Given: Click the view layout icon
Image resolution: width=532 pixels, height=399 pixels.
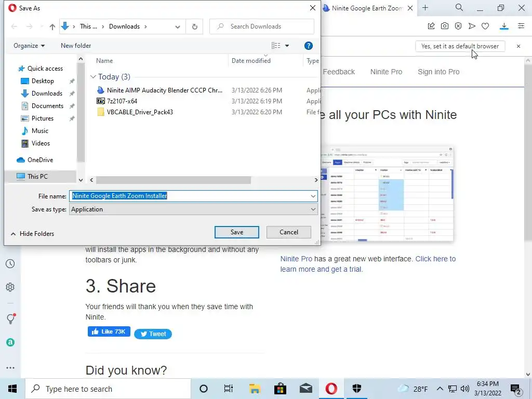Looking at the screenshot, I should click(276, 46).
